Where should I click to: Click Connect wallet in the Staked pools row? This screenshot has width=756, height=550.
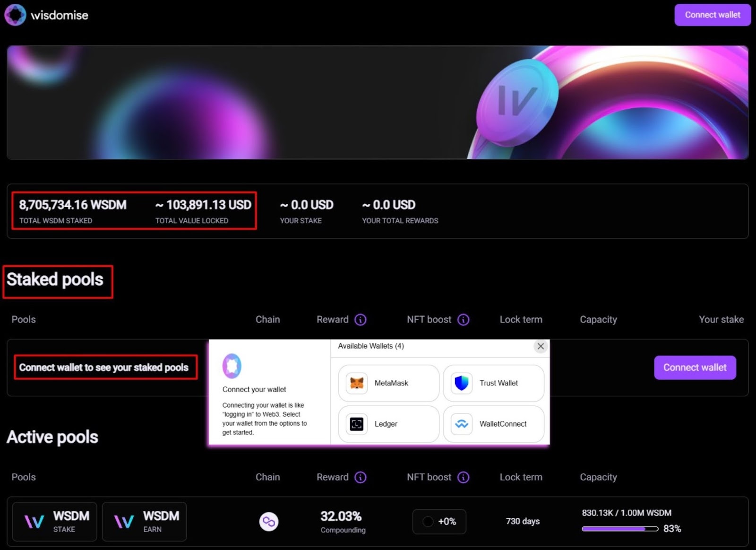[695, 367]
